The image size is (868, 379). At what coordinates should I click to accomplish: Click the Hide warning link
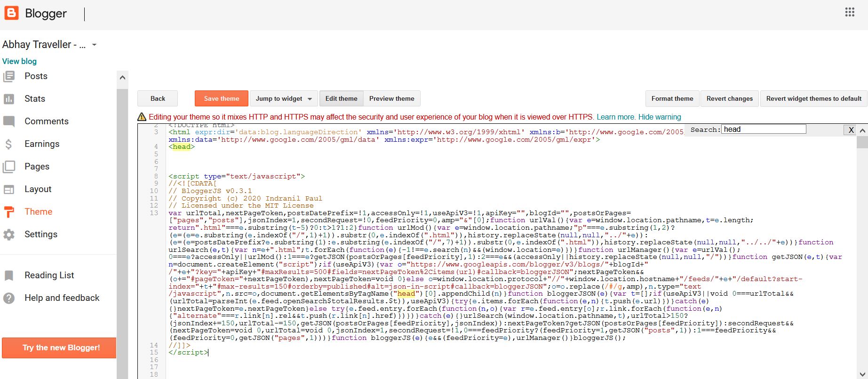(659, 117)
